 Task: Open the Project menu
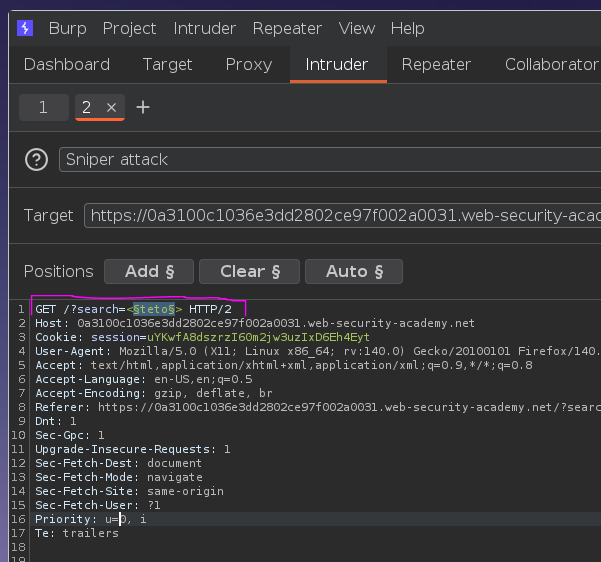tap(129, 28)
